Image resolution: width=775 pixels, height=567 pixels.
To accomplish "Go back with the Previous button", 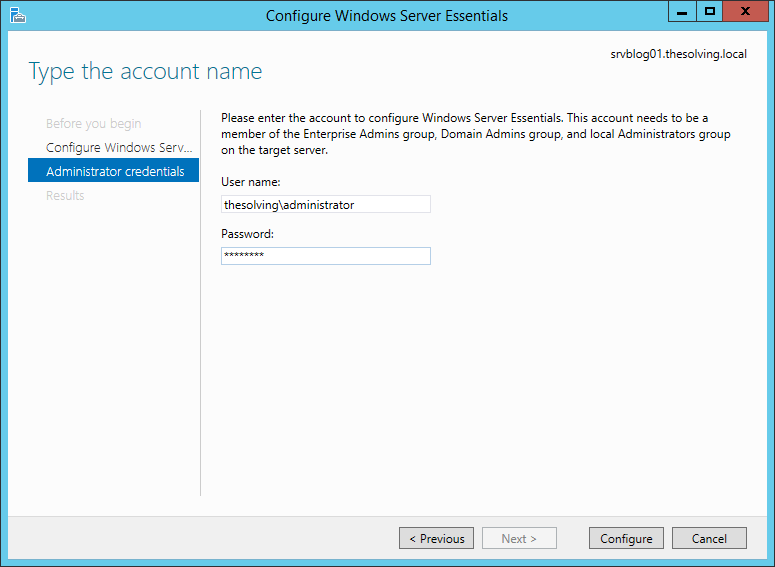I will point(436,538).
